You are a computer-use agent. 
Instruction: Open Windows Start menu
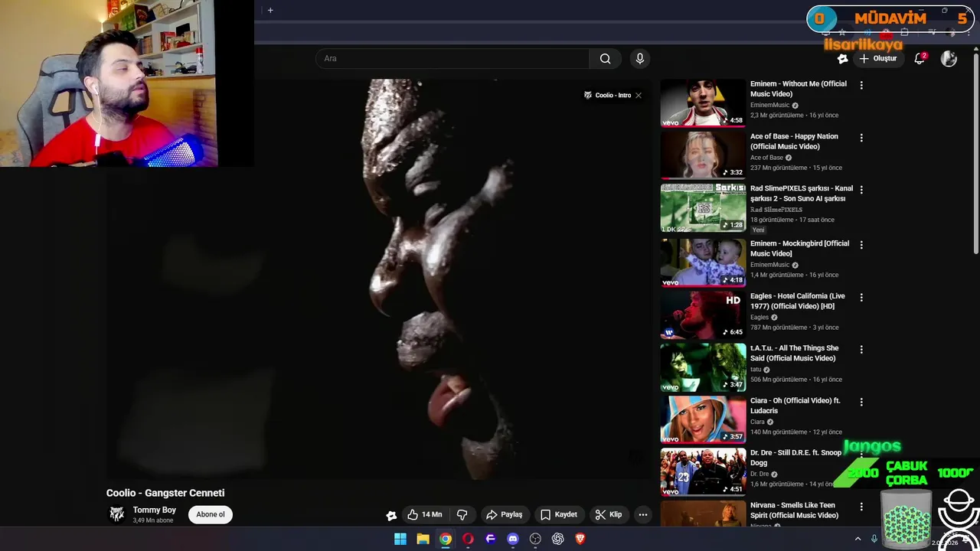tap(400, 539)
